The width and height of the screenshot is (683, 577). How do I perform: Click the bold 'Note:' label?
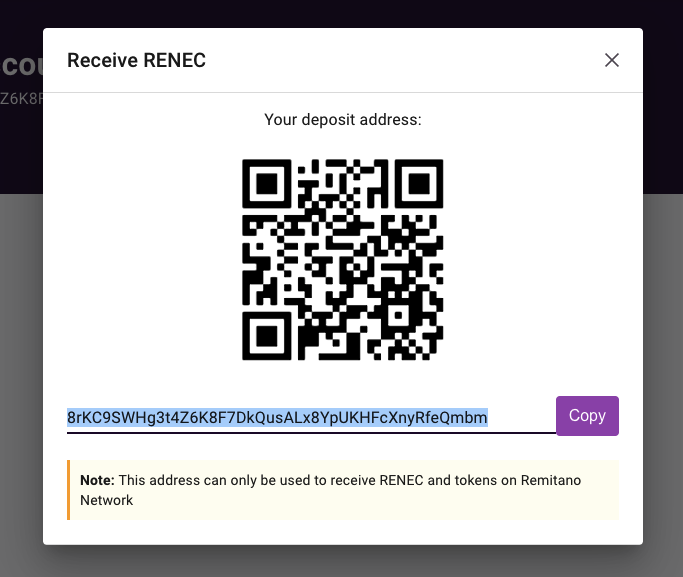point(98,480)
